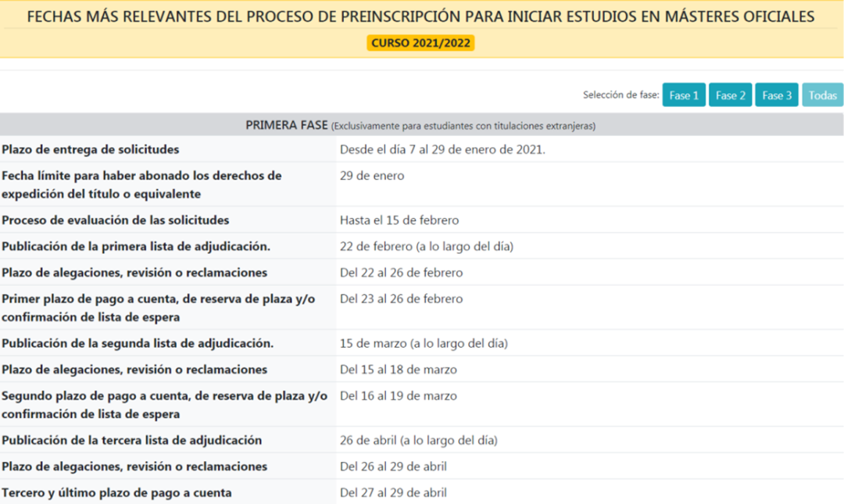
Task: Click the Todas phase button
Action: click(x=823, y=95)
